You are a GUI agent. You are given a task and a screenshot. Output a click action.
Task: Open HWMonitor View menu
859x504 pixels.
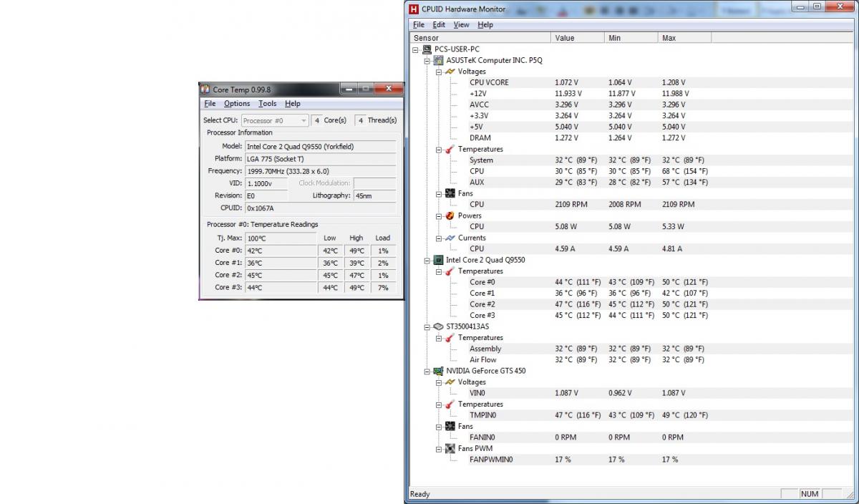pyautogui.click(x=462, y=24)
